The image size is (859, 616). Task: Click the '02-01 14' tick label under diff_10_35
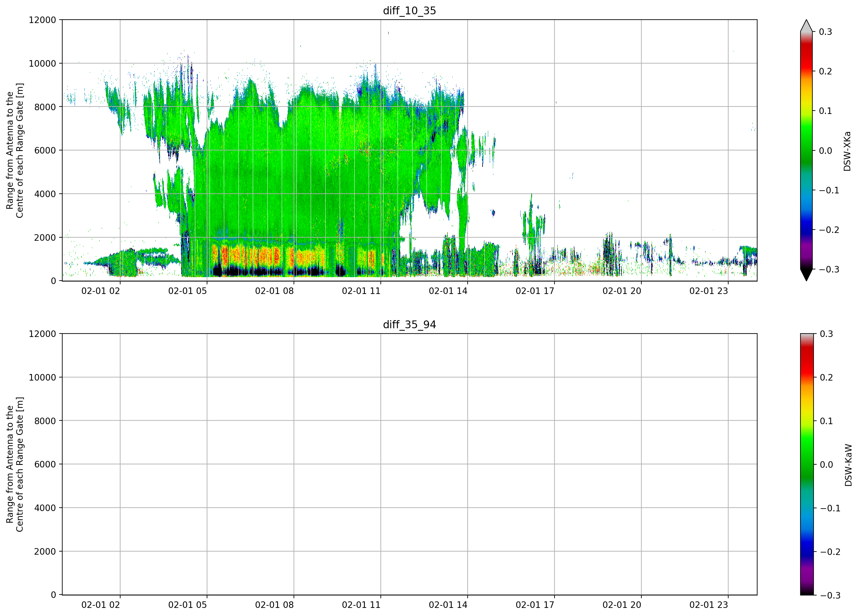pyautogui.click(x=448, y=291)
